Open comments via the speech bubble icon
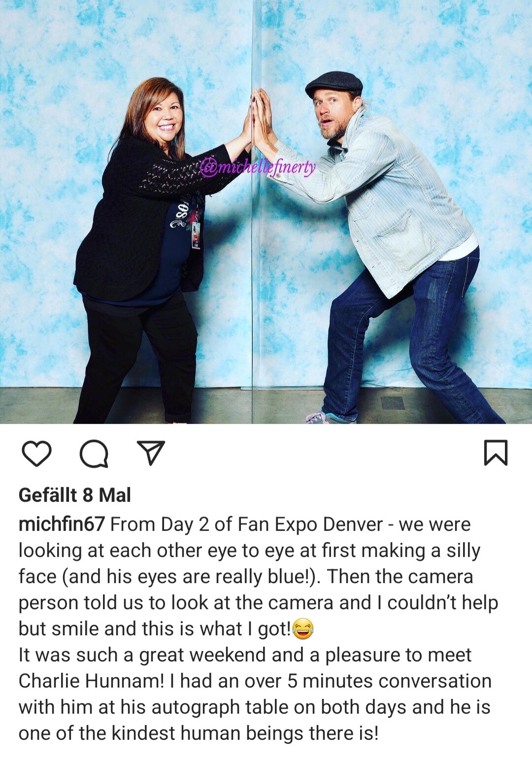 coord(94,453)
